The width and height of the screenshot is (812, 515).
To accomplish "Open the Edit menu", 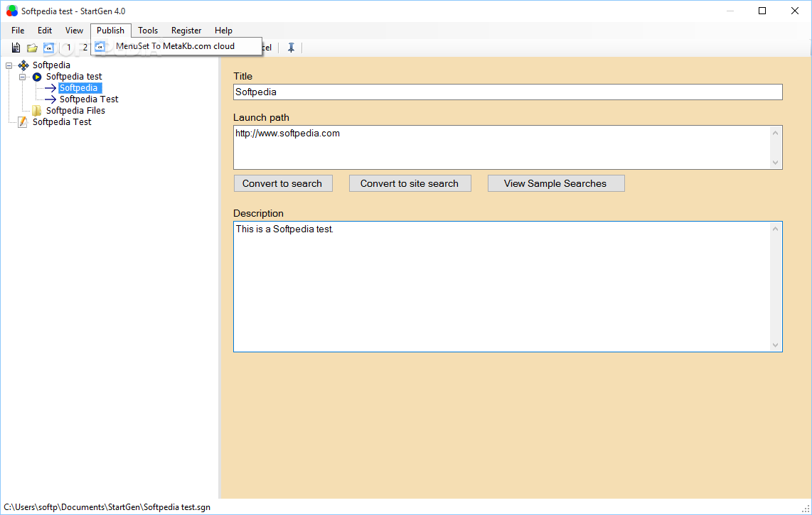I will click(45, 31).
